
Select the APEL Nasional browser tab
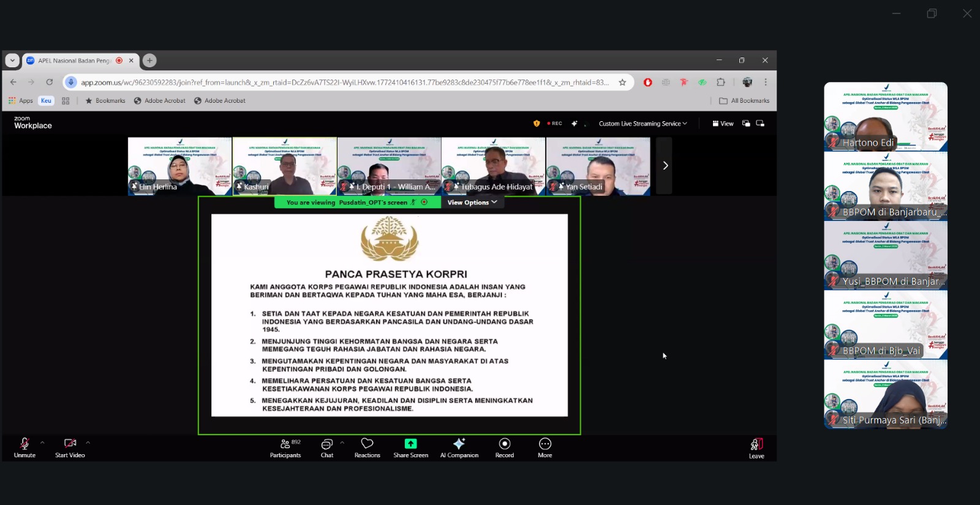pos(75,61)
